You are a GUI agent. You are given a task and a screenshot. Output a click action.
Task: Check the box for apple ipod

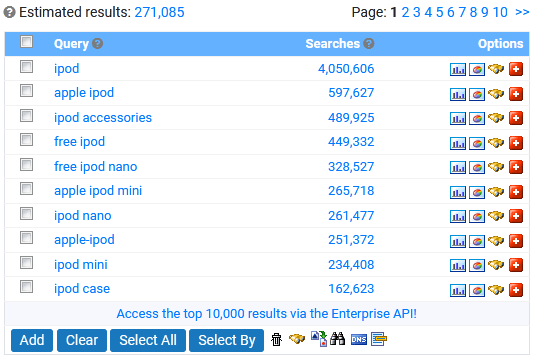click(x=26, y=91)
